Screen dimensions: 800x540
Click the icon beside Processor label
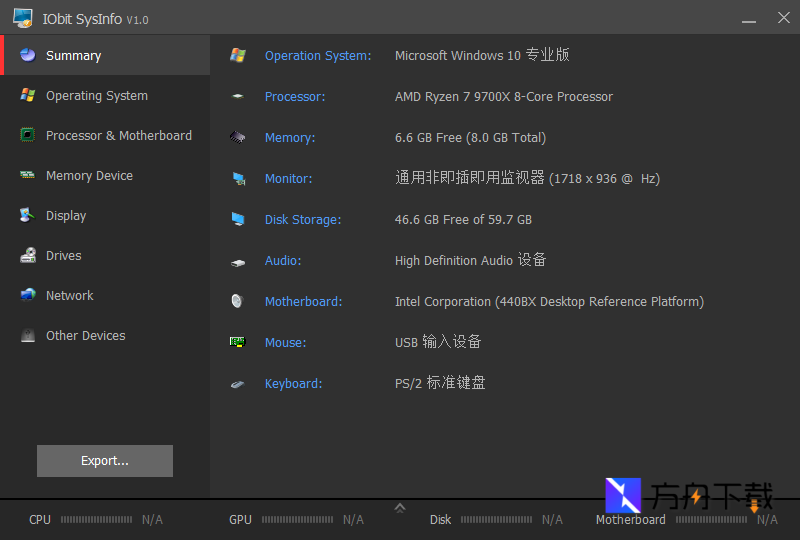238,96
